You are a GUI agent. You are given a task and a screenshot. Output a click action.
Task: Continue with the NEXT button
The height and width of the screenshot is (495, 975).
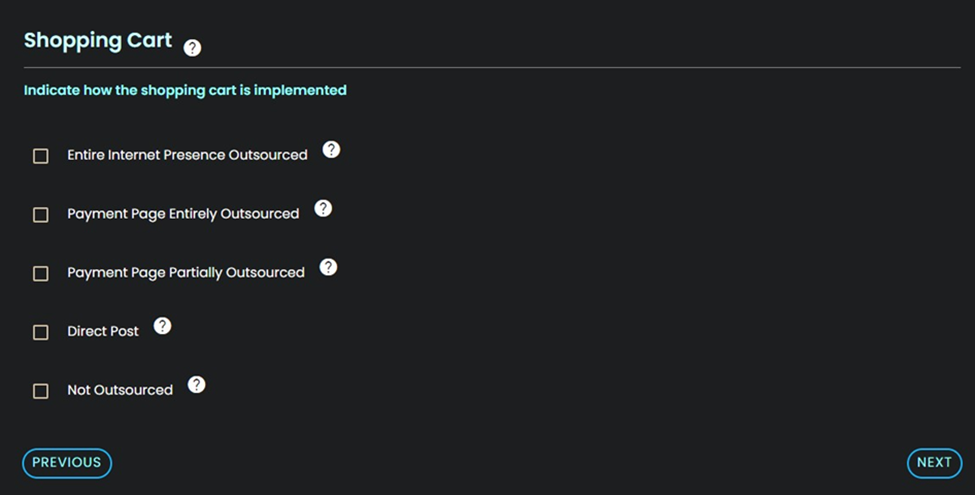coord(934,463)
